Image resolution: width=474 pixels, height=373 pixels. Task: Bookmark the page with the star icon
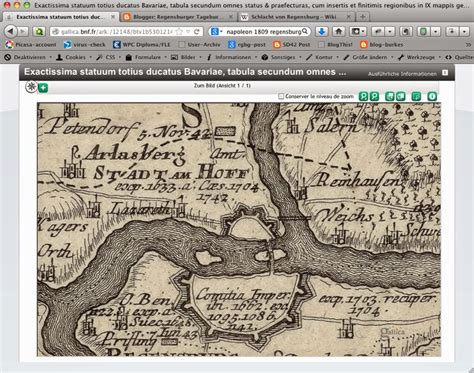tap(179, 32)
